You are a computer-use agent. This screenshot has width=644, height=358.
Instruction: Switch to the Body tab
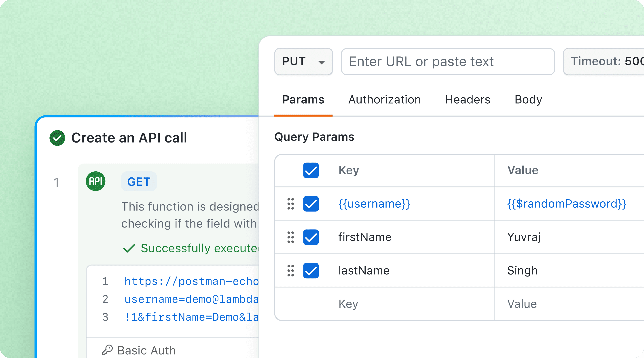[528, 100]
